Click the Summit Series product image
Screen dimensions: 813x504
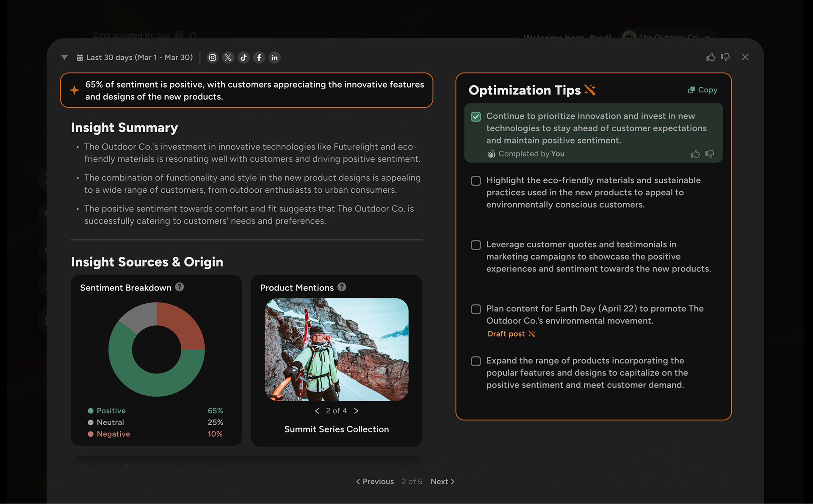tap(337, 349)
